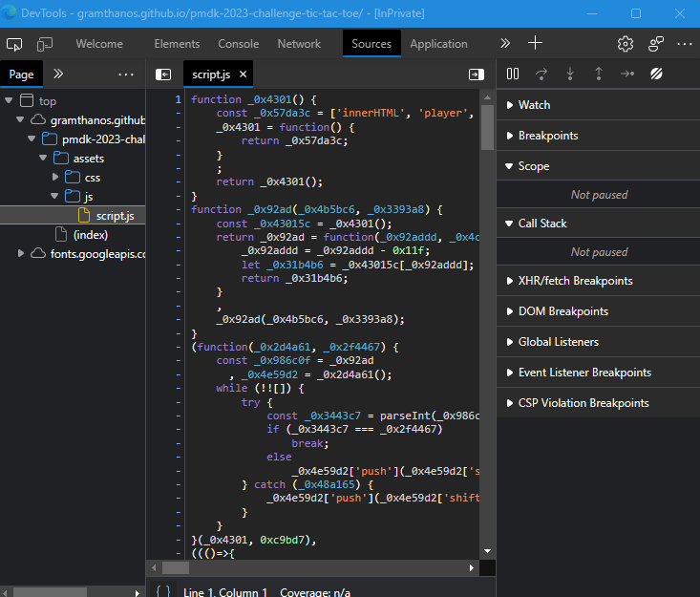Click the Inspect element picker icon
This screenshot has width=700, height=597.
click(x=14, y=44)
